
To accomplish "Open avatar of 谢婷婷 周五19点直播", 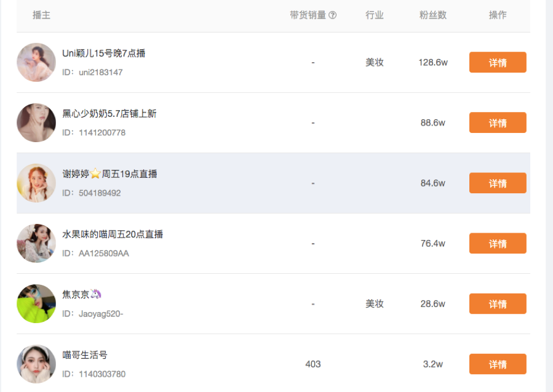I will 36,183.
